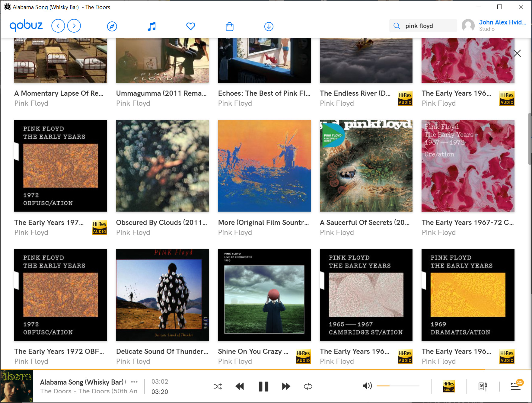Image resolution: width=532 pixels, height=403 pixels.
Task: Toggle repeat mode
Action: (308, 386)
